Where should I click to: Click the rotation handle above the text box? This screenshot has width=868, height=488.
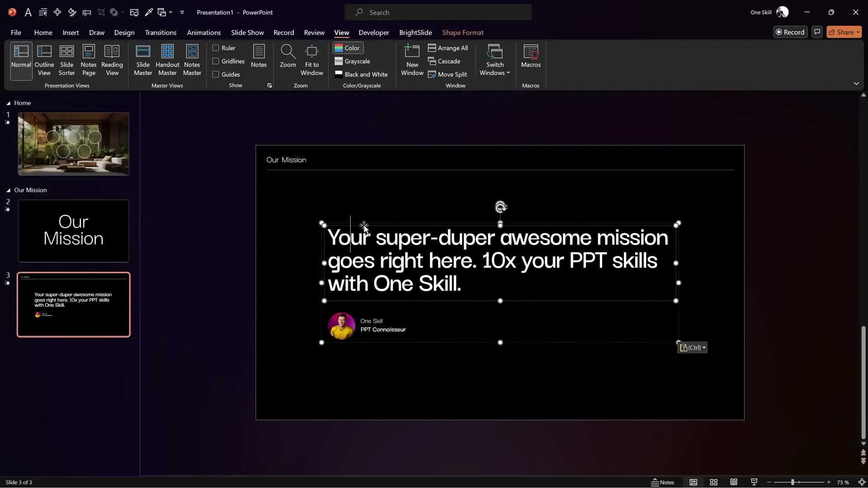tap(500, 207)
